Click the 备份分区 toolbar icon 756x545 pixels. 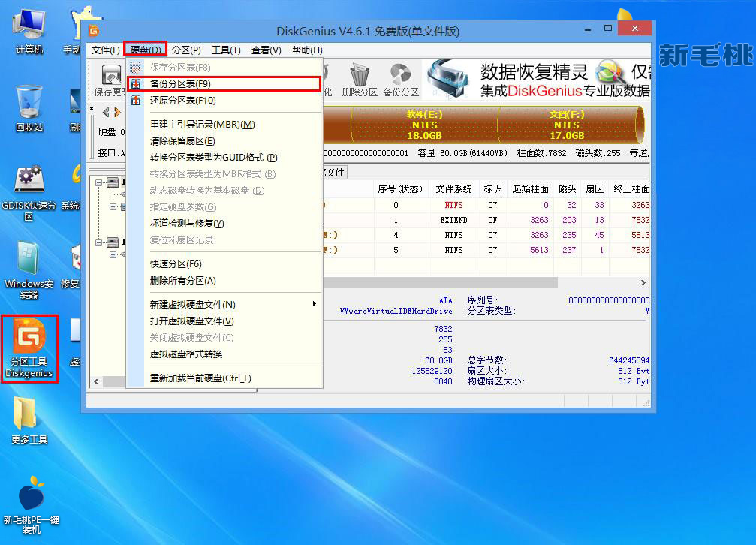[401, 80]
